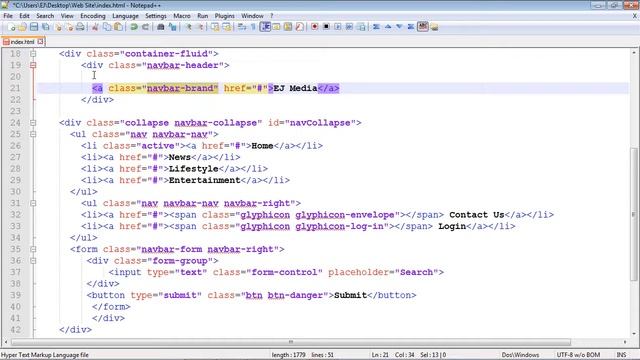Click "Entertainment" text on line 29
The image size is (640, 360).
pyautogui.click(x=204, y=180)
